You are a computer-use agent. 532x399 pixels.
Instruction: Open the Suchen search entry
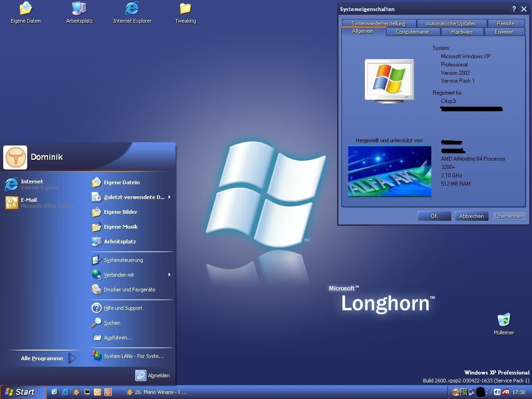(x=132, y=323)
